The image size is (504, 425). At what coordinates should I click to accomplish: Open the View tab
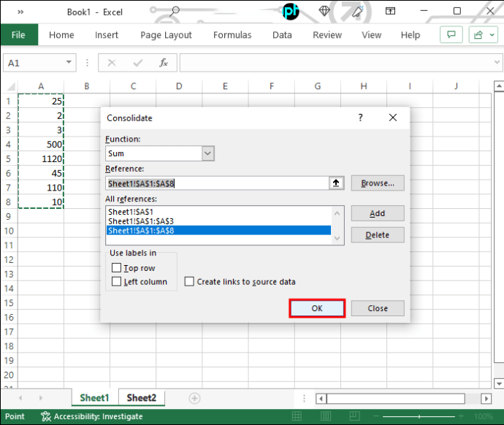(371, 35)
